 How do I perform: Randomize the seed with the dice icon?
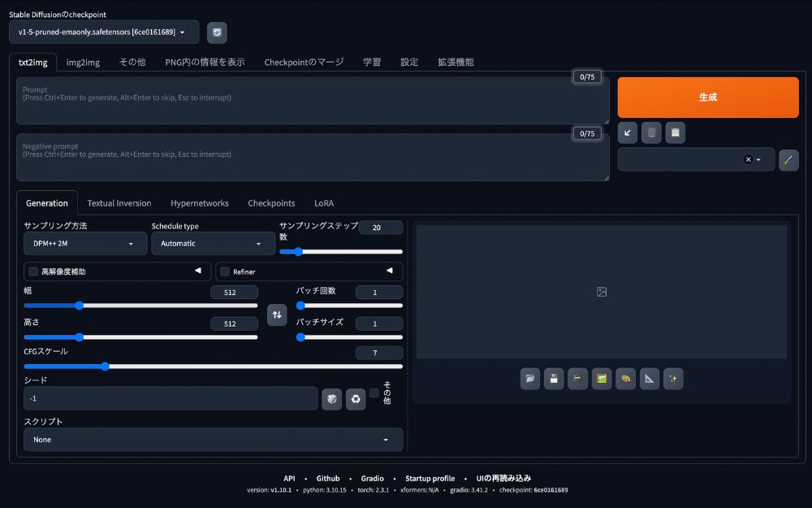click(x=331, y=398)
